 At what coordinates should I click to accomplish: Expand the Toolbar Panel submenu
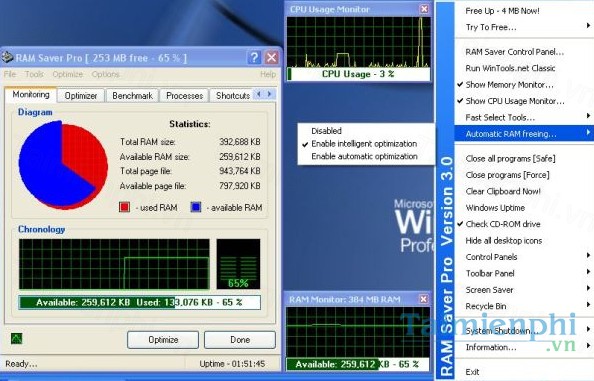pyautogui.click(x=524, y=273)
